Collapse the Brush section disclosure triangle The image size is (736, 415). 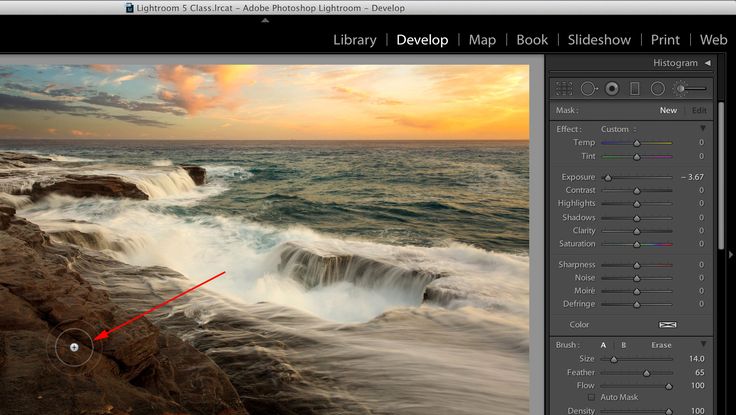click(x=702, y=345)
